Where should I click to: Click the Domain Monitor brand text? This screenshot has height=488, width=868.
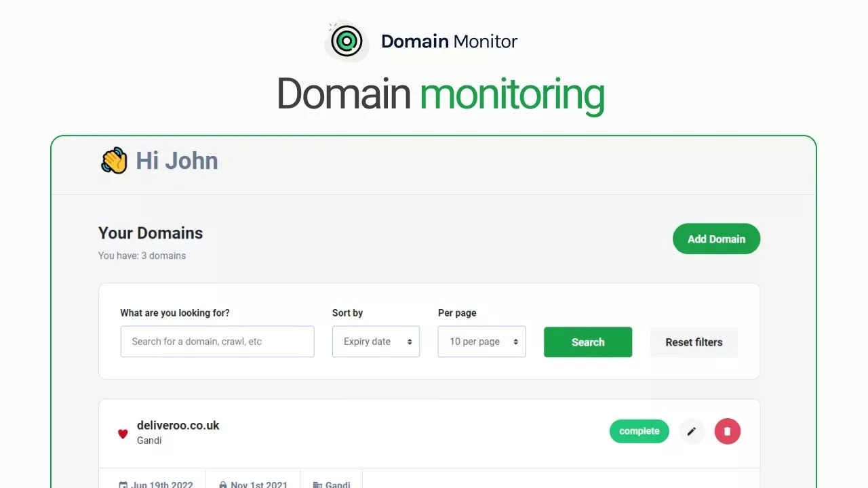449,41
